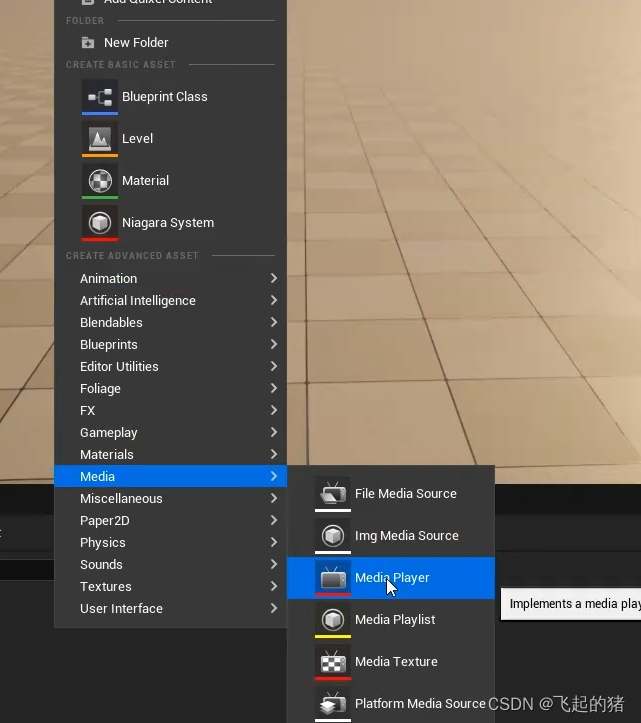The width and height of the screenshot is (641, 723).
Task: Click the Img Media Source icon
Action: pyautogui.click(x=333, y=536)
